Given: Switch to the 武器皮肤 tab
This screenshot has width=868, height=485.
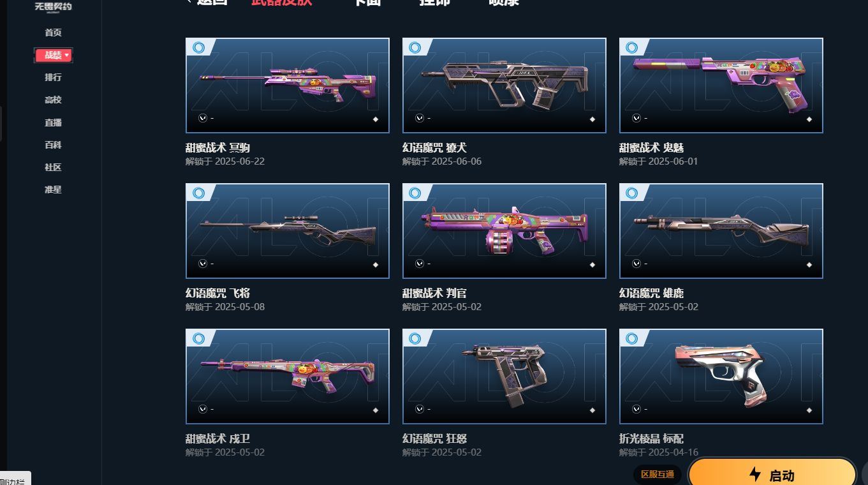Looking at the screenshot, I should [x=282, y=2].
